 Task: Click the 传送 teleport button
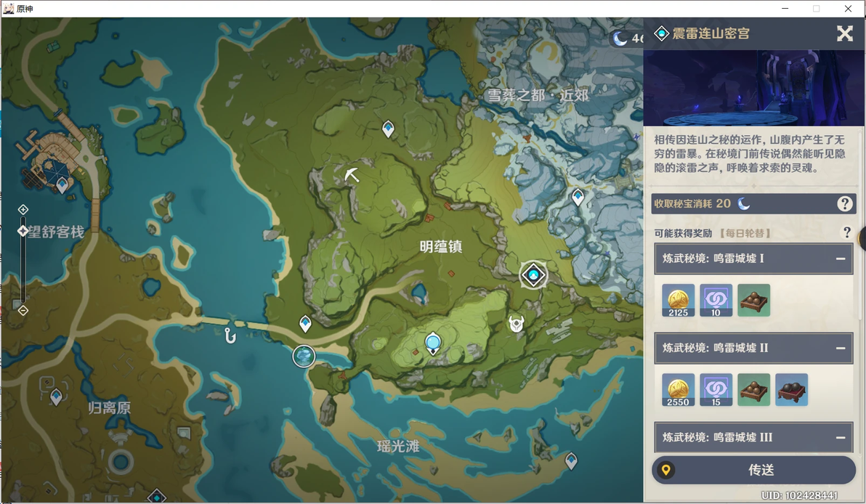tap(754, 470)
